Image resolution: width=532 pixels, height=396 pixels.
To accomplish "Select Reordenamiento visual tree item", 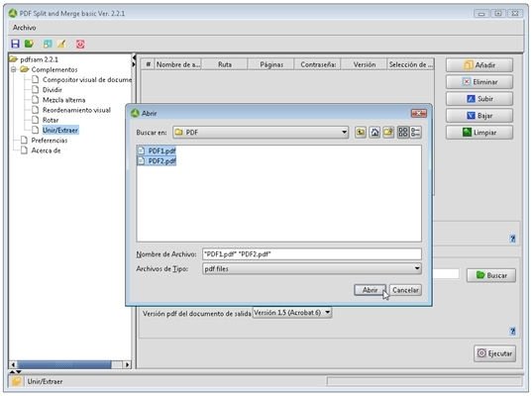I will [76, 110].
